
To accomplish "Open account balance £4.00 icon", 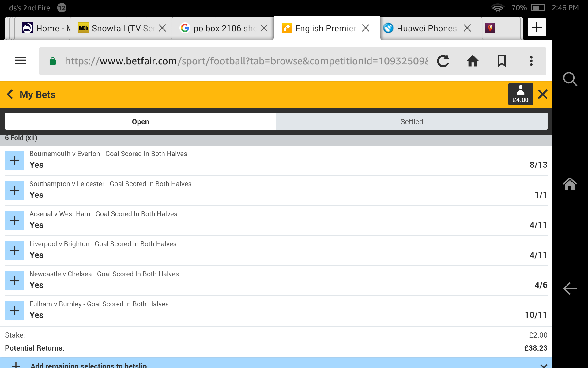I will 520,94.
